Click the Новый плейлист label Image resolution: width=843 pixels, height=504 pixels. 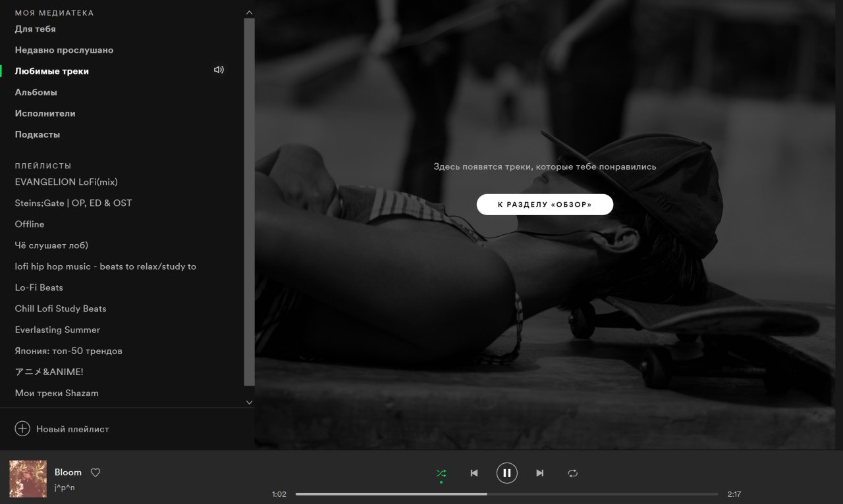[72, 429]
